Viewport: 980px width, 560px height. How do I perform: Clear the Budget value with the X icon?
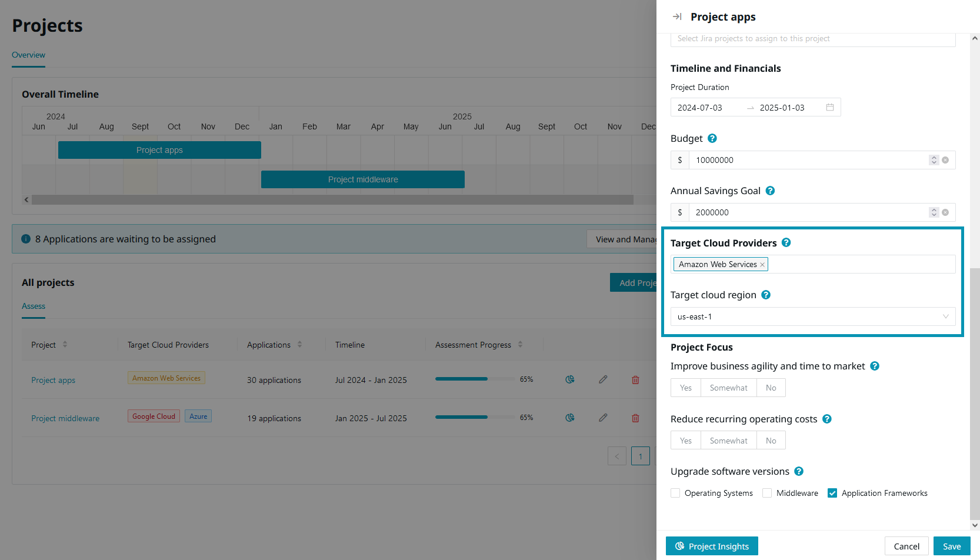[x=945, y=160]
